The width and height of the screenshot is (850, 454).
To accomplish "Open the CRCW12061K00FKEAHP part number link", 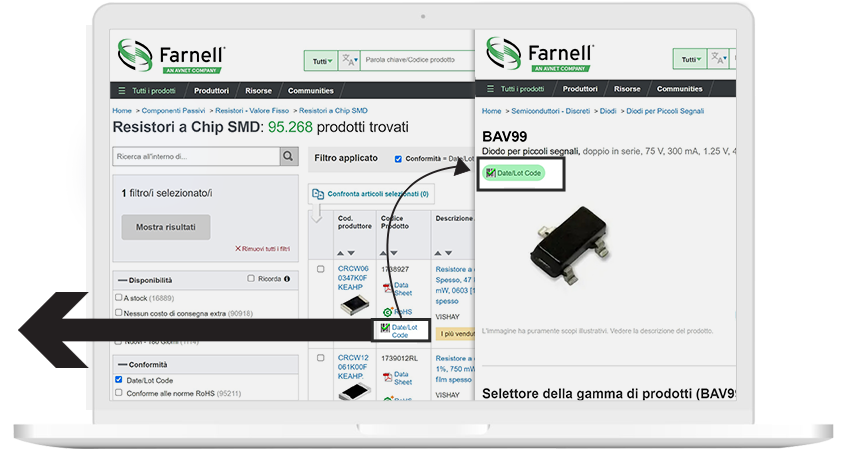I will (x=353, y=367).
